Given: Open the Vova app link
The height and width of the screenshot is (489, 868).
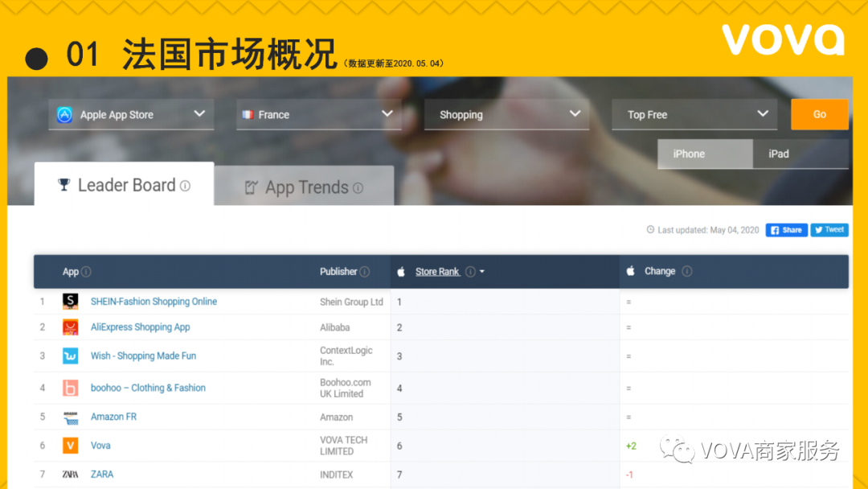Looking at the screenshot, I should click(x=100, y=446).
